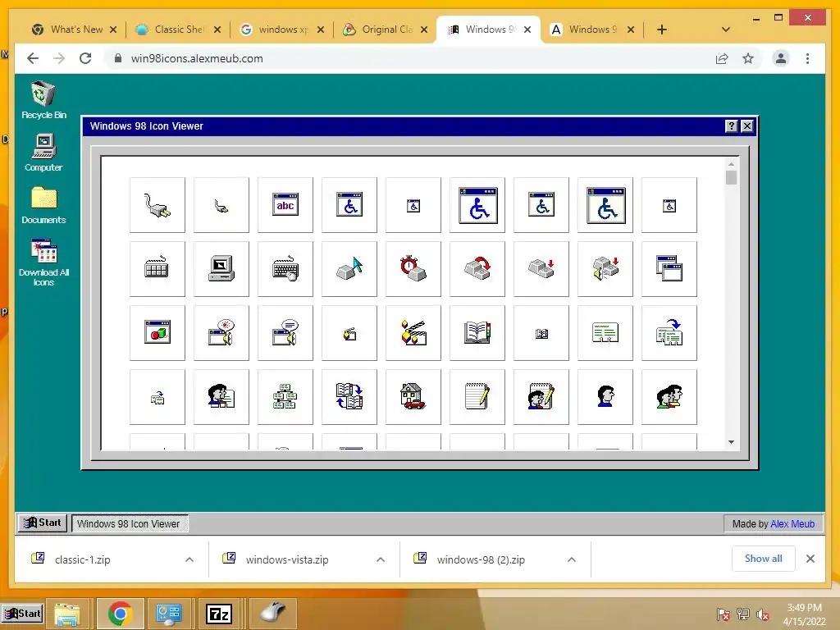Viewport: 840px width, 630px height.
Task: Select the speaker with red burst bubble icon
Action: (x=221, y=333)
